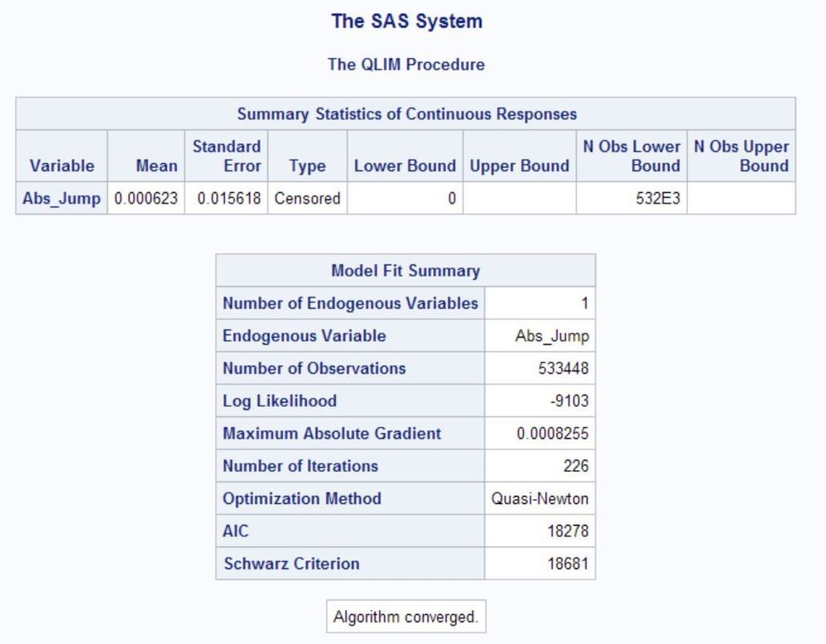Click the Censored type cell
The height and width of the screenshot is (644, 826).
click(x=308, y=199)
